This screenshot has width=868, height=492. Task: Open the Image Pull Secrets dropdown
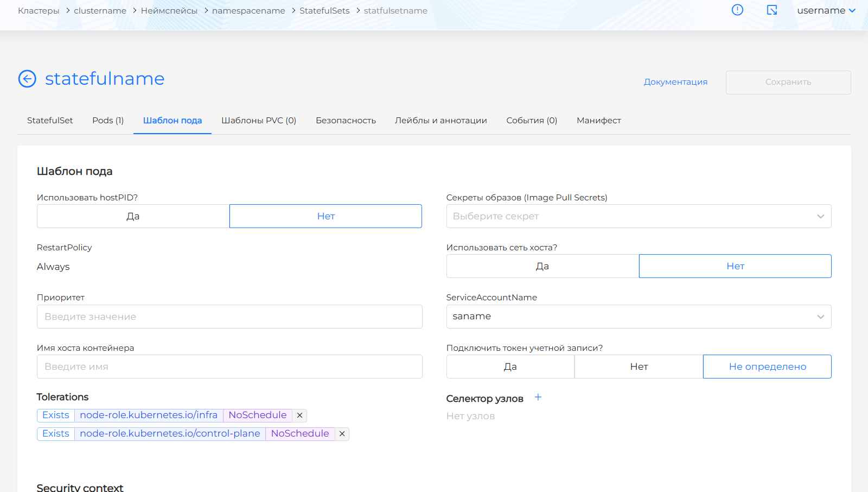click(639, 216)
